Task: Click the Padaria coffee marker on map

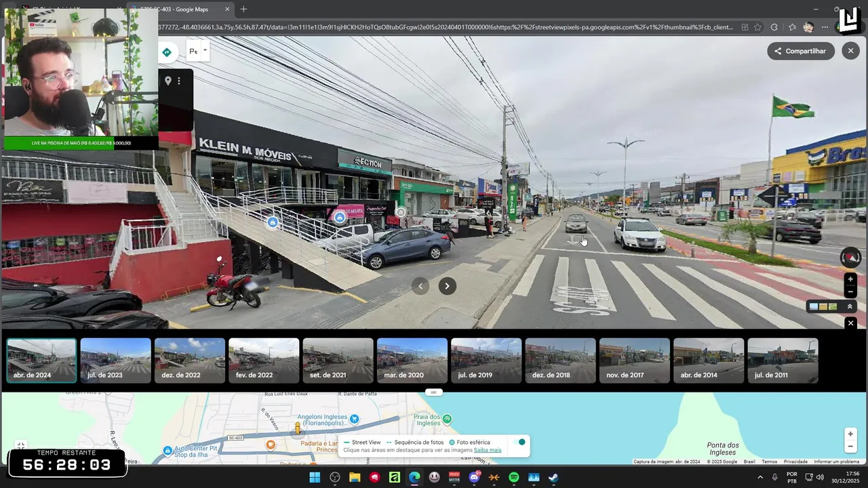Action: [271, 445]
